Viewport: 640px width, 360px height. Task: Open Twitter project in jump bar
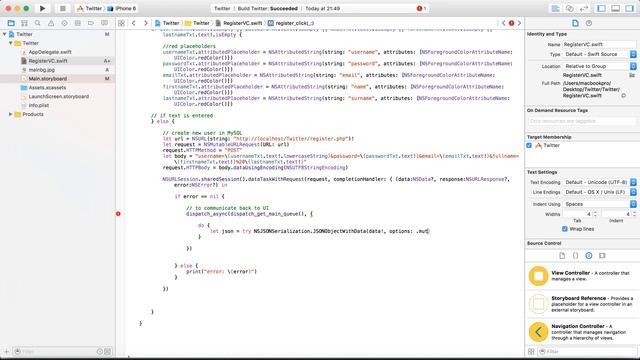point(167,23)
